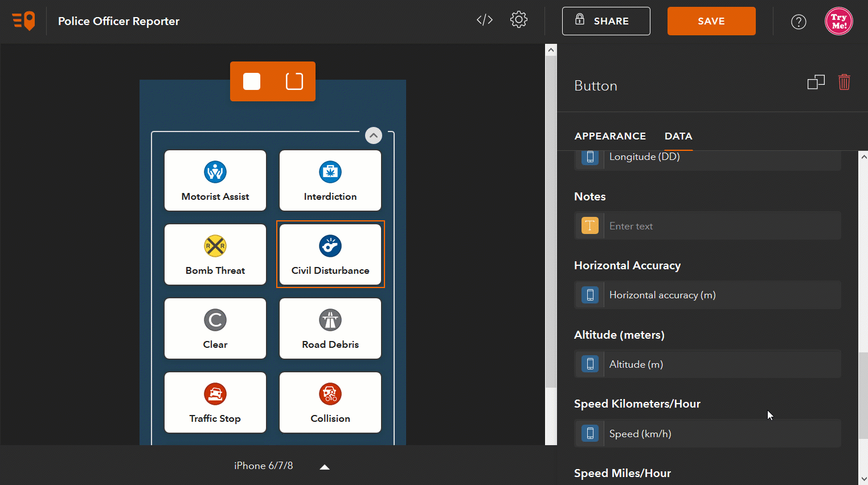Open the project settings gear

(519, 19)
